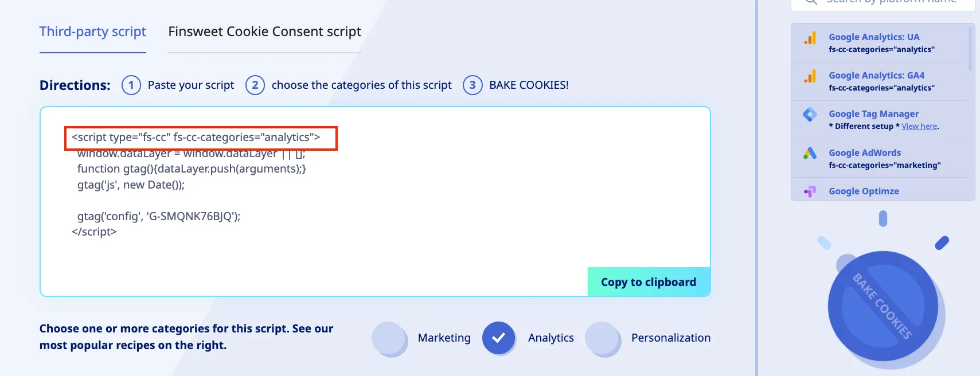Select the Google Optimze recipe icon

[810, 191]
